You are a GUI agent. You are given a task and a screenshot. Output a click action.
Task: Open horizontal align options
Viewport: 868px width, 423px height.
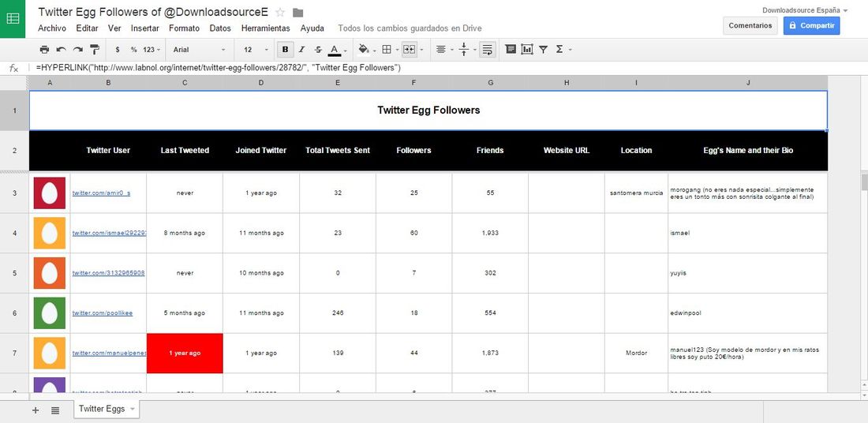[x=440, y=50]
